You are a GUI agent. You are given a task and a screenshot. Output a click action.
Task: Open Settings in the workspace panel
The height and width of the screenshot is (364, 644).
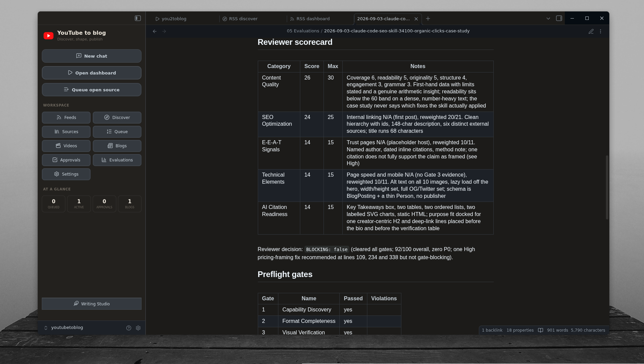[66, 174]
